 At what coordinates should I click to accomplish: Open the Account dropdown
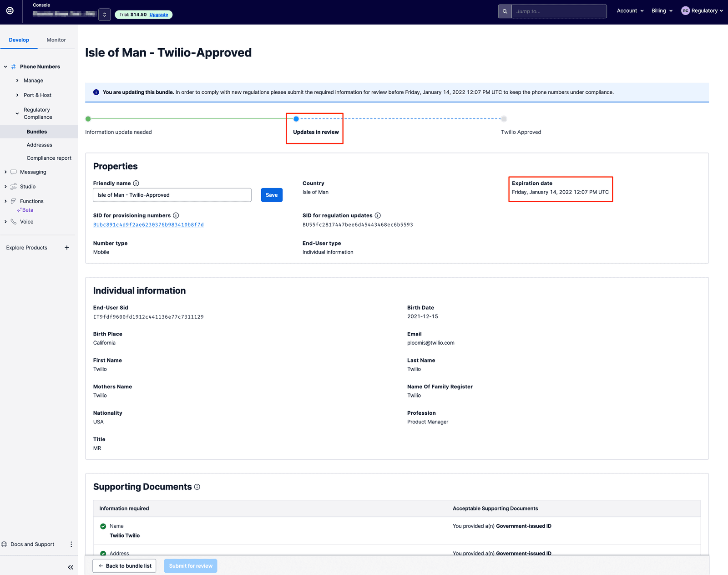pyautogui.click(x=630, y=10)
